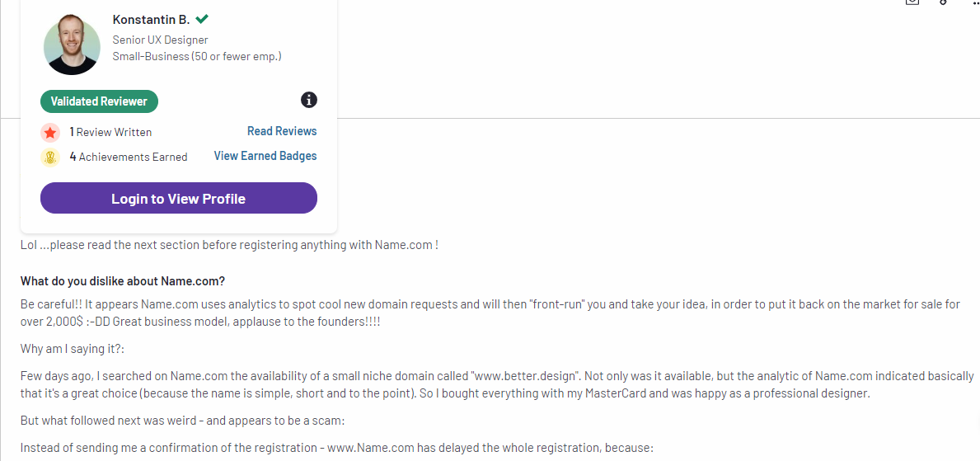Open View Earned Badges link
The width and height of the screenshot is (980, 461).
[x=265, y=156]
